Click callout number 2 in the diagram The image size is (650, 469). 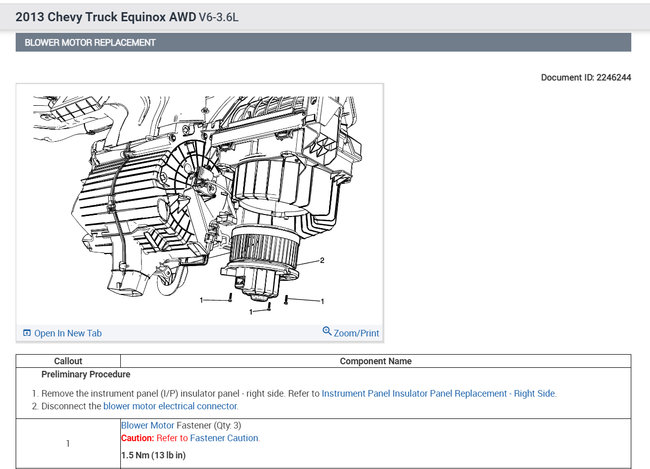pyautogui.click(x=322, y=261)
